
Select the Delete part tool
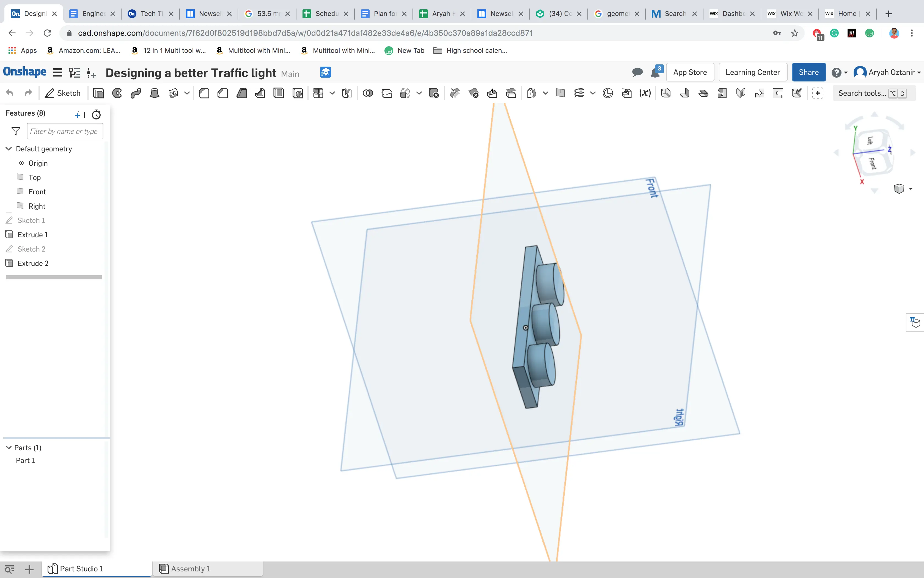[x=434, y=93]
